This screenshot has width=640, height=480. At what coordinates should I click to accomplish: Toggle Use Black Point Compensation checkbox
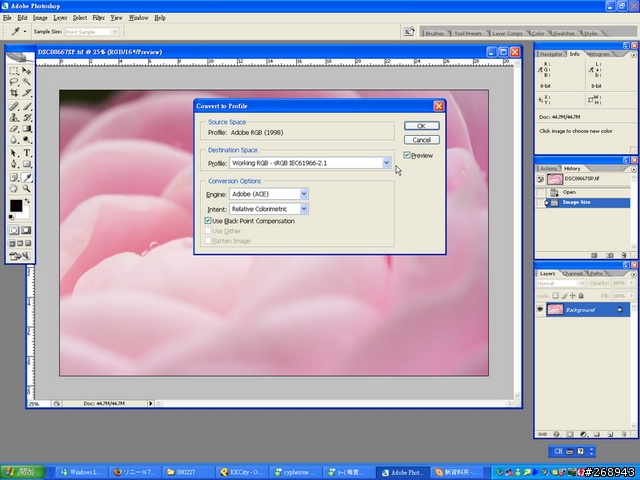pyautogui.click(x=208, y=221)
